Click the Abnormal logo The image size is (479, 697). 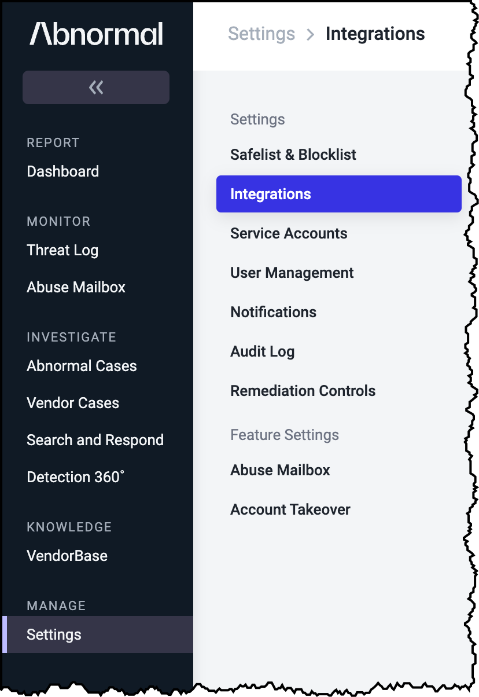[96, 34]
